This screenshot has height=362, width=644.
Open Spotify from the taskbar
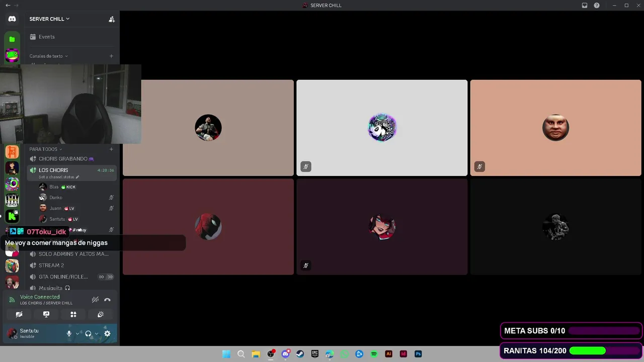(x=374, y=354)
